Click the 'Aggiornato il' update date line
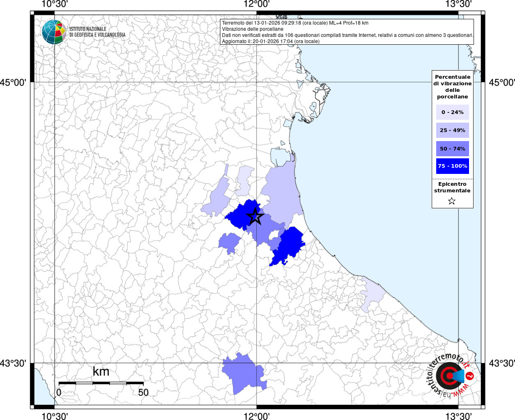Screen dimensions: 515x420 [270, 41]
